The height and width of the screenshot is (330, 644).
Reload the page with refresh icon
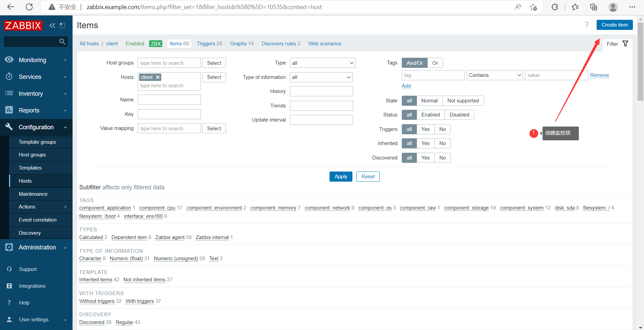click(x=29, y=7)
